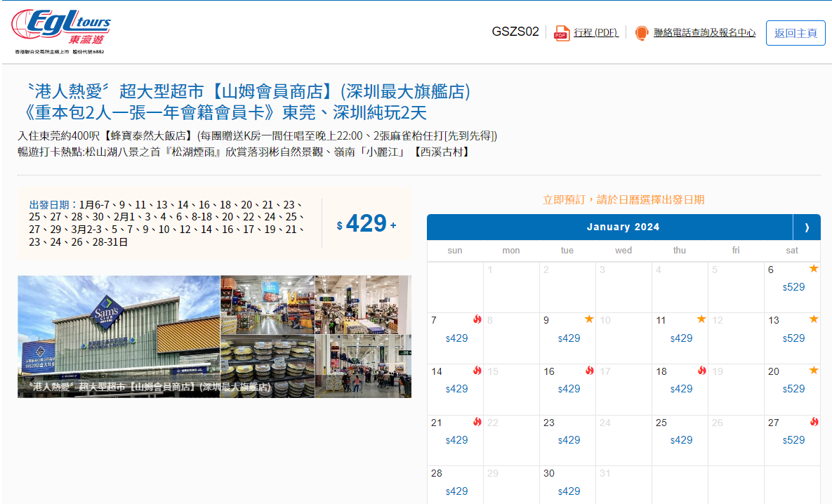The image size is (832, 504).
Task: Click the star icon on January 20
Action: [814, 370]
